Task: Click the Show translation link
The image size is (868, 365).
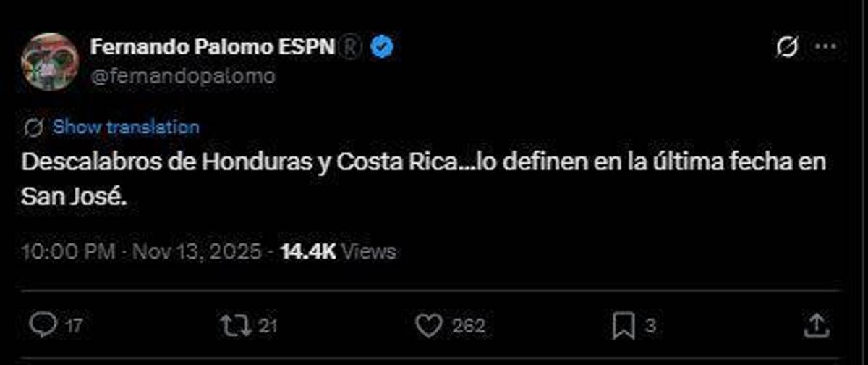Action: [x=127, y=127]
